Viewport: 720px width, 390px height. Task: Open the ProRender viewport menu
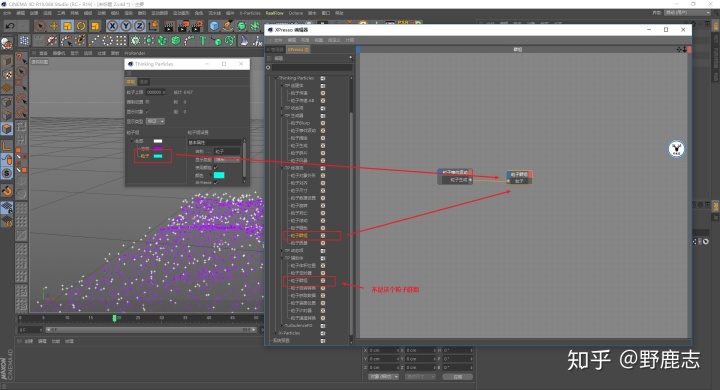pos(135,53)
